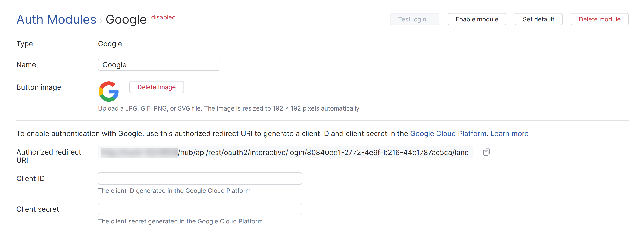Enable the Google auth module

(x=476, y=19)
